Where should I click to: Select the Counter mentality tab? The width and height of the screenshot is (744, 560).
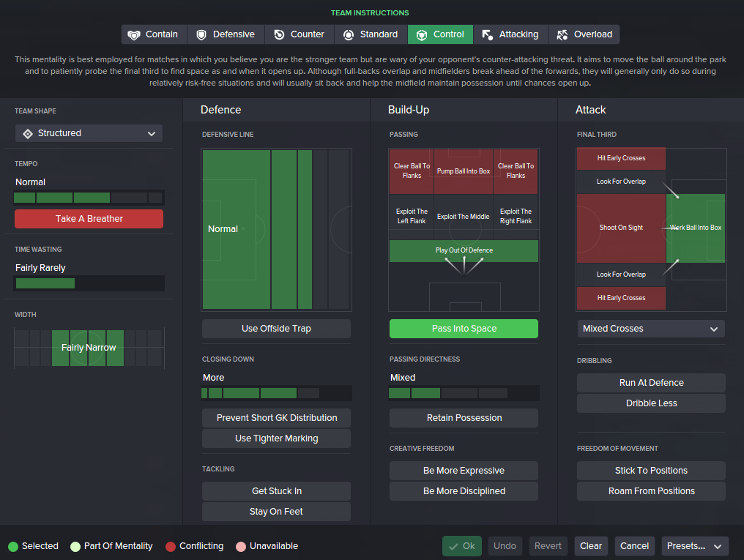300,34
